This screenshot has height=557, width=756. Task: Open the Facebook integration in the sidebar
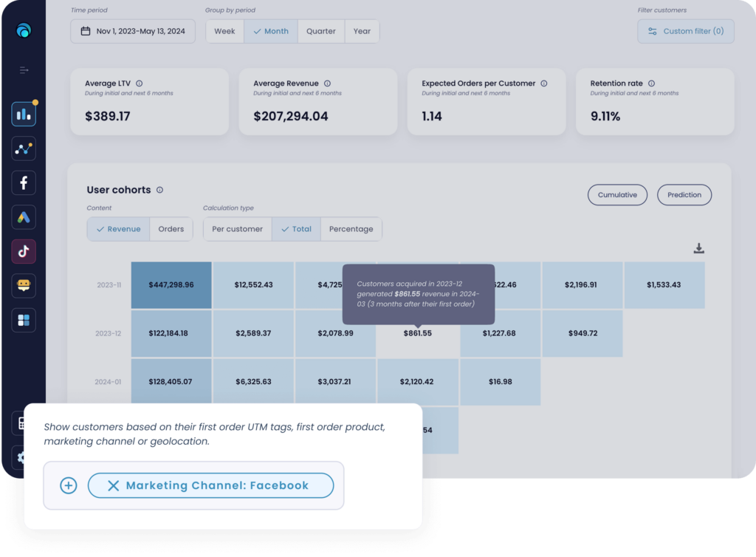(x=23, y=182)
